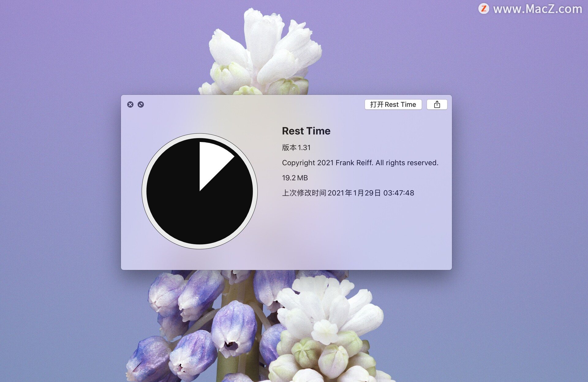Click the share icon button
The height and width of the screenshot is (382, 588).
[437, 104]
